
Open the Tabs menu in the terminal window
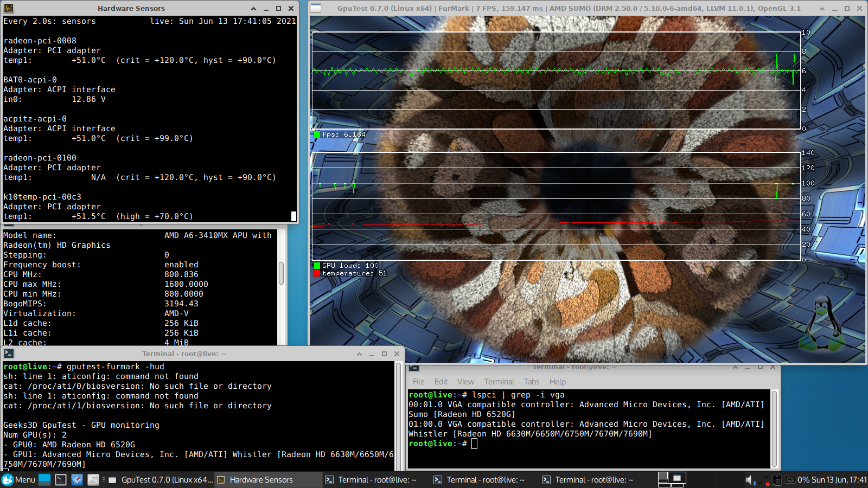click(531, 382)
